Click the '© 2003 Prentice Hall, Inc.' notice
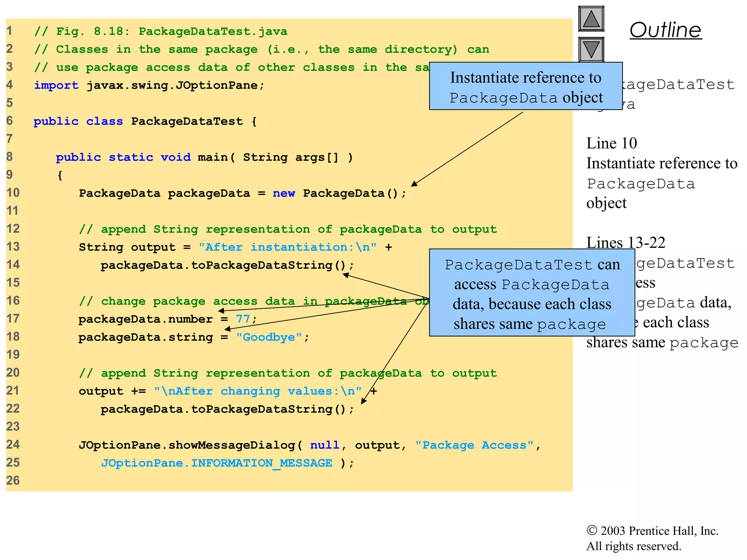Viewport: 747px width, 560px height. (x=652, y=531)
